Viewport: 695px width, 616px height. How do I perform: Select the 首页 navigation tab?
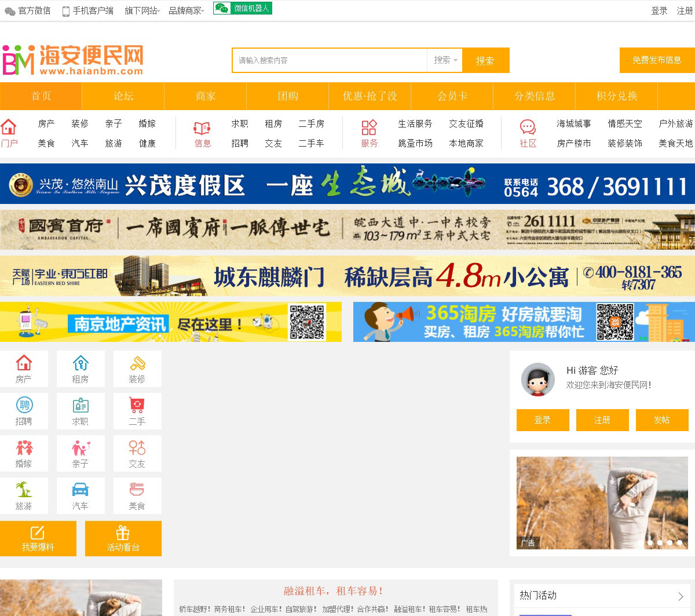coord(41,96)
